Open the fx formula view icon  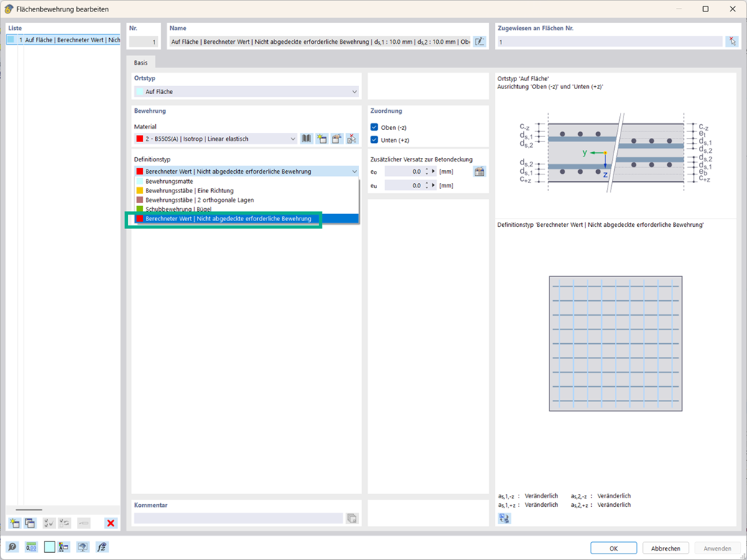(101, 547)
